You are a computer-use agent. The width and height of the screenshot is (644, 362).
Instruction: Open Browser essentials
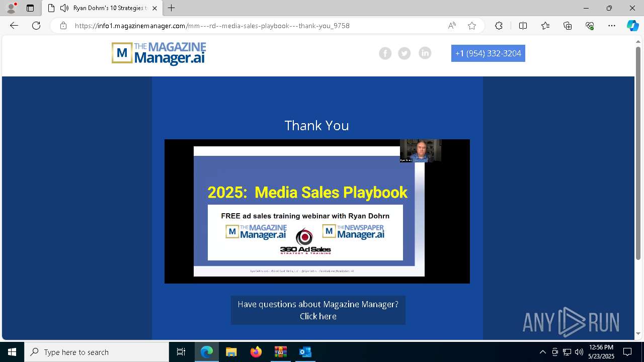(x=590, y=26)
